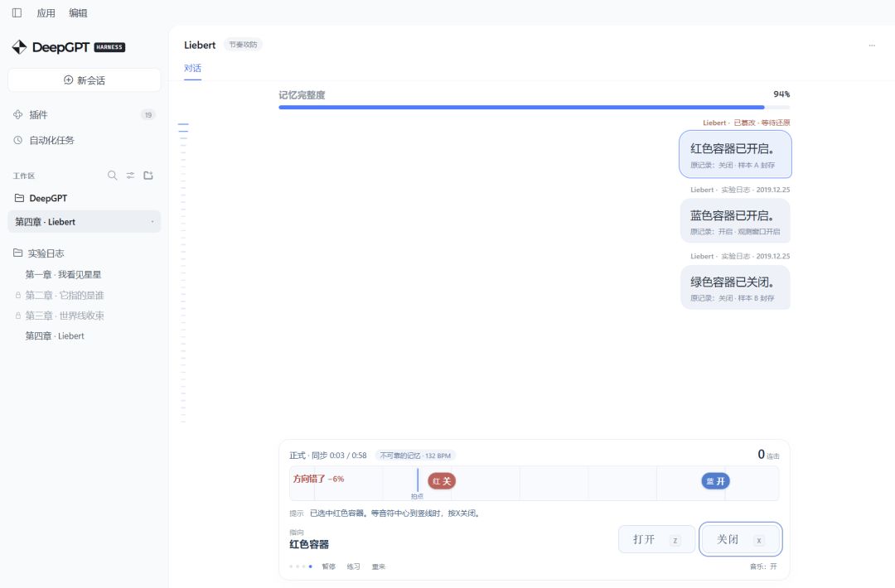Click the blue 蓝 开 rhythm note

click(x=715, y=481)
